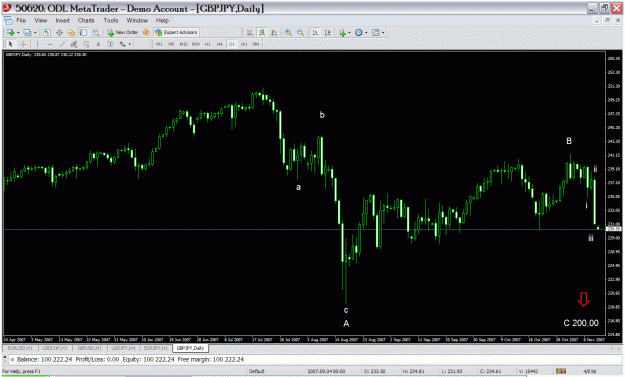Open the Window menu
The width and height of the screenshot is (625, 377).
pos(137,20)
